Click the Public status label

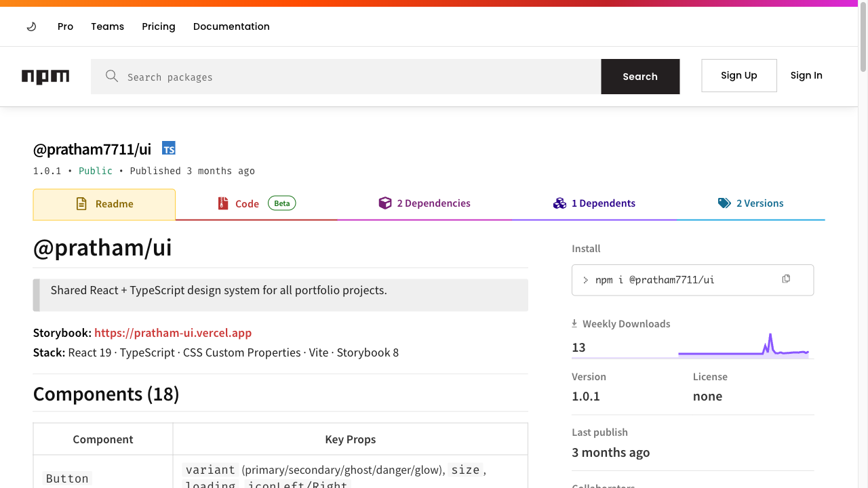[x=96, y=171]
